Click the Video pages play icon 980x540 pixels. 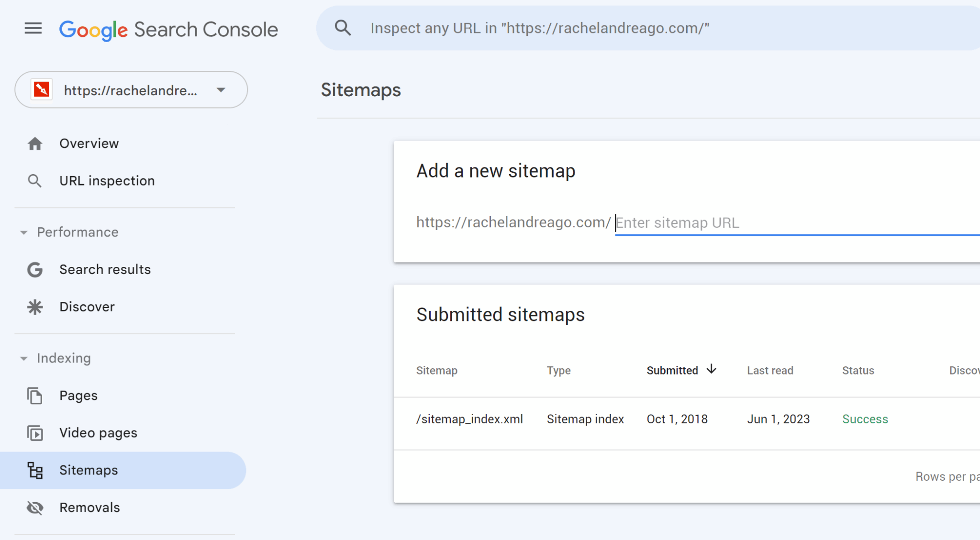pyautogui.click(x=35, y=433)
